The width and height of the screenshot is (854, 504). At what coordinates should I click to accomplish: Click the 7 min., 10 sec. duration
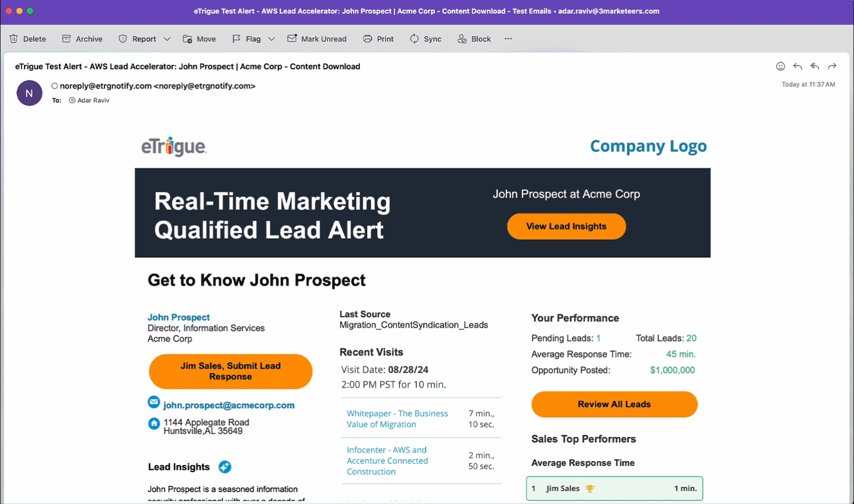pyautogui.click(x=481, y=419)
